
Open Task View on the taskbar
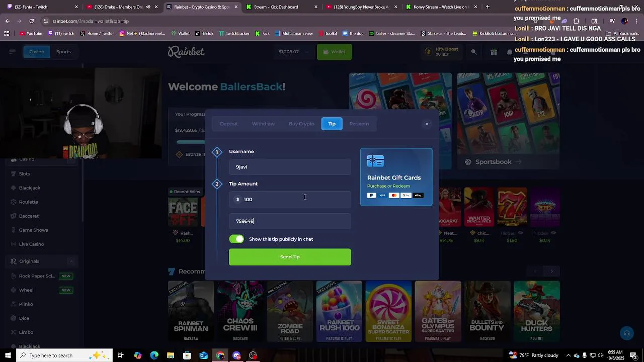point(121,355)
